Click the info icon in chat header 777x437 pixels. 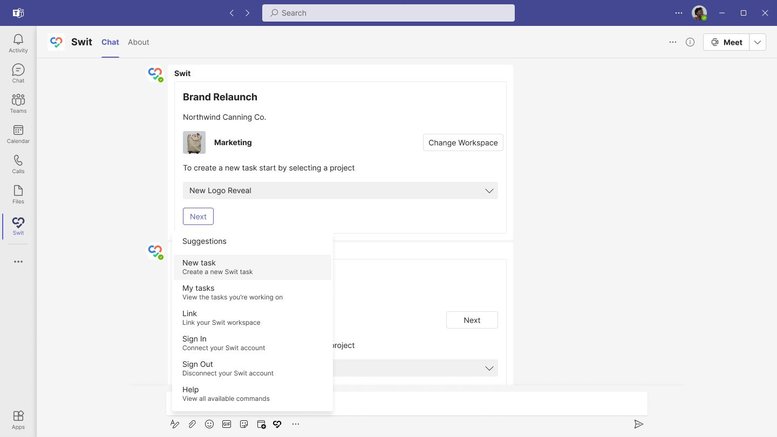(x=690, y=42)
